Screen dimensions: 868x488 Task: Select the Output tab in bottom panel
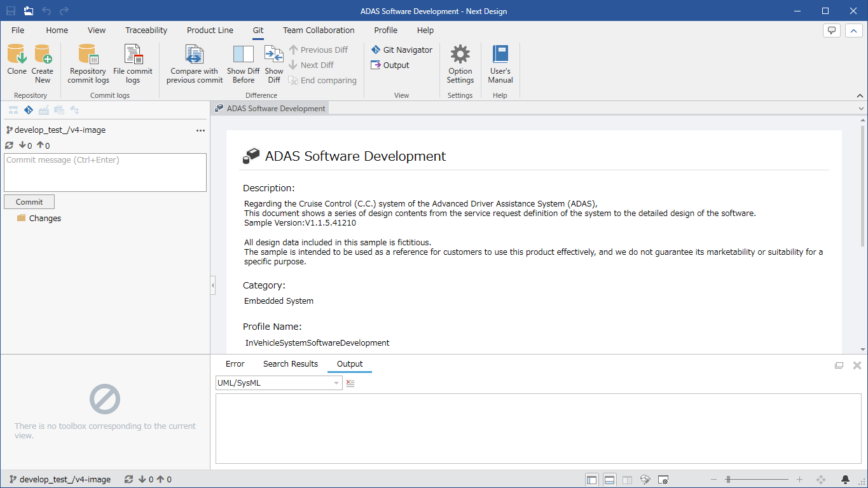click(x=350, y=363)
